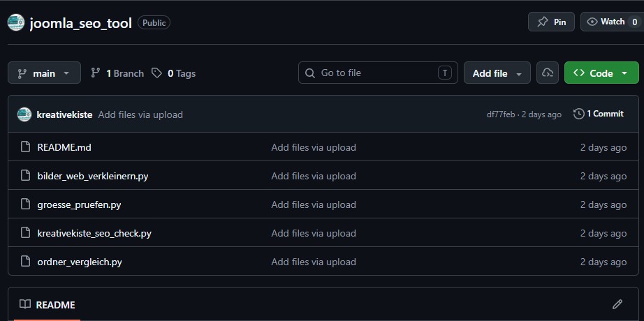This screenshot has width=644, height=321.
Task: Open the kreativekiste_seo_check.py file
Action: pyautogui.click(x=94, y=233)
